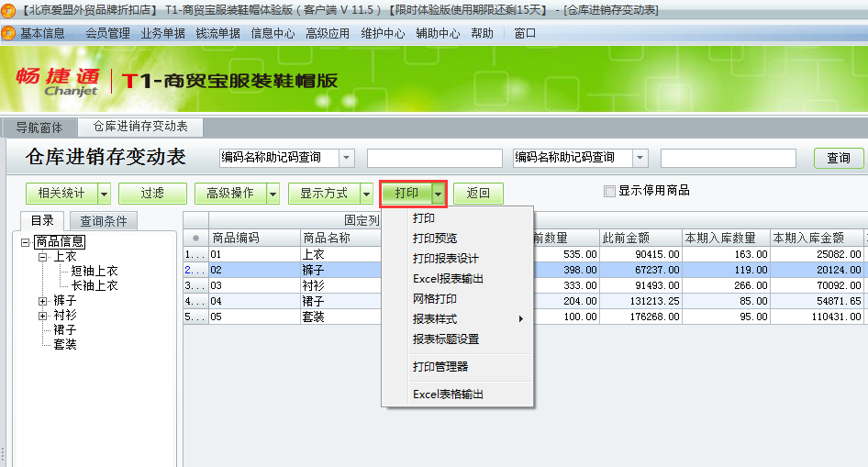The height and width of the screenshot is (467, 868).
Task: Open the 基本信息 menu
Action: [42, 34]
